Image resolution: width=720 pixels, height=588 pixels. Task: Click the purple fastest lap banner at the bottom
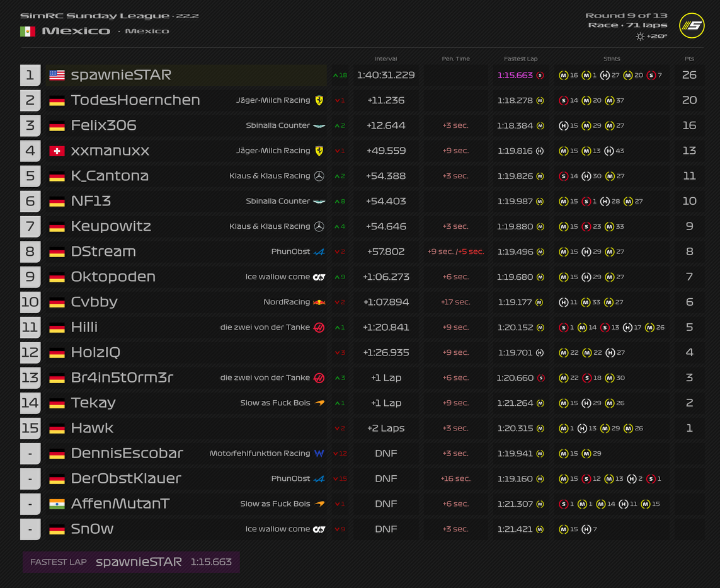(131, 562)
